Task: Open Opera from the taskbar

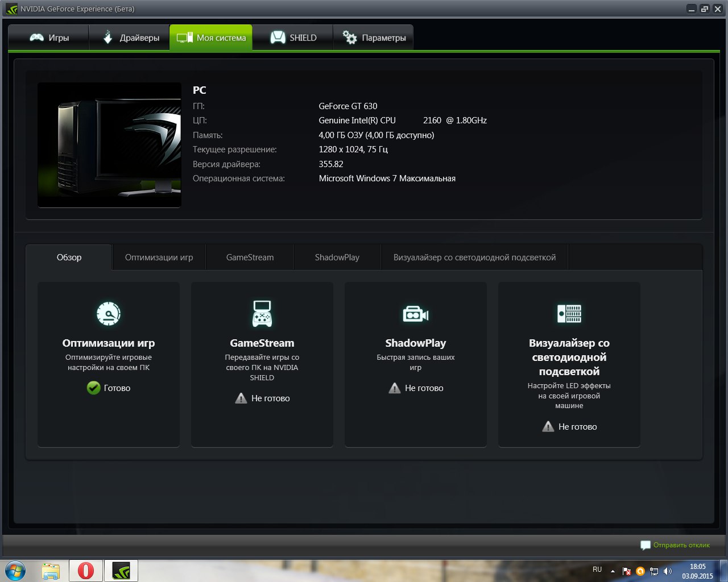Action: point(86,571)
